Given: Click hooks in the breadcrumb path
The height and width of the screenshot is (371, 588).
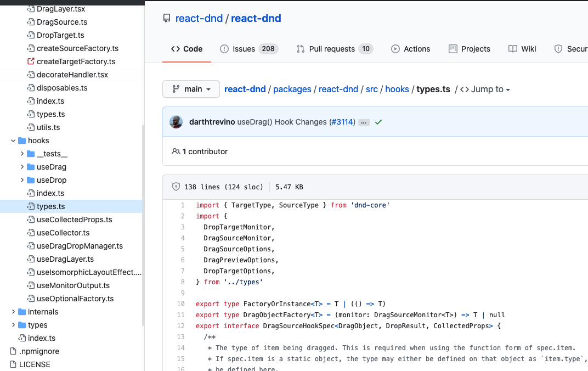Looking at the screenshot, I should click(397, 89).
